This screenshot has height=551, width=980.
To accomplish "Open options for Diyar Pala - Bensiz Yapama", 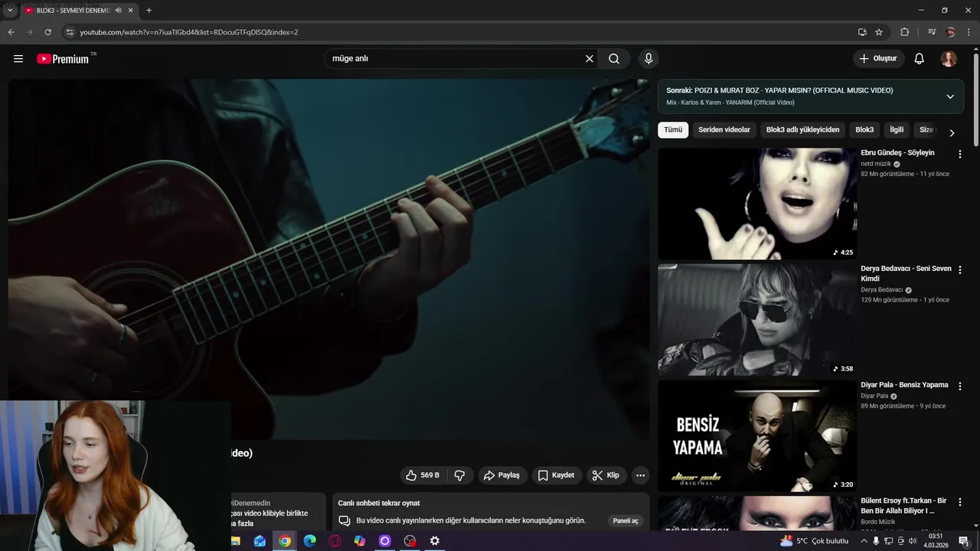I will pos(959,386).
